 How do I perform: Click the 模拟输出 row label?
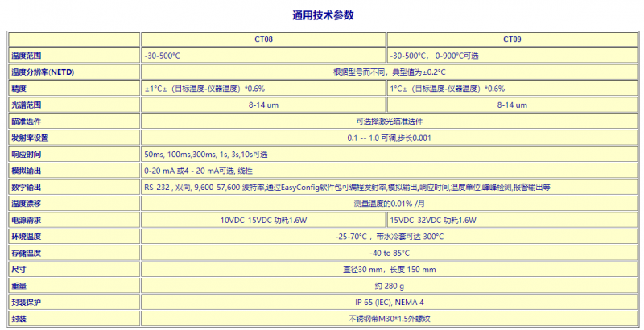(x=27, y=171)
